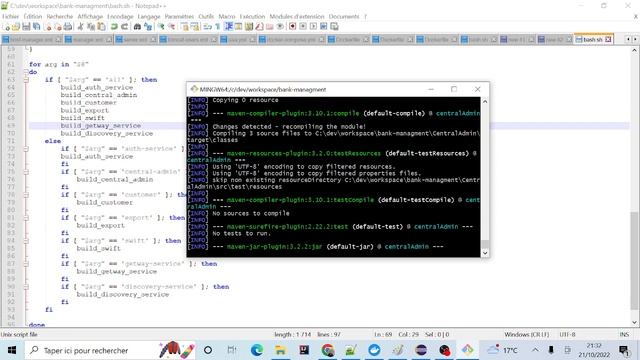Collapse the fold marker at line 78
Image resolution: width=640 pixels, height=360 pixels.
pyautogui.click(x=26, y=195)
